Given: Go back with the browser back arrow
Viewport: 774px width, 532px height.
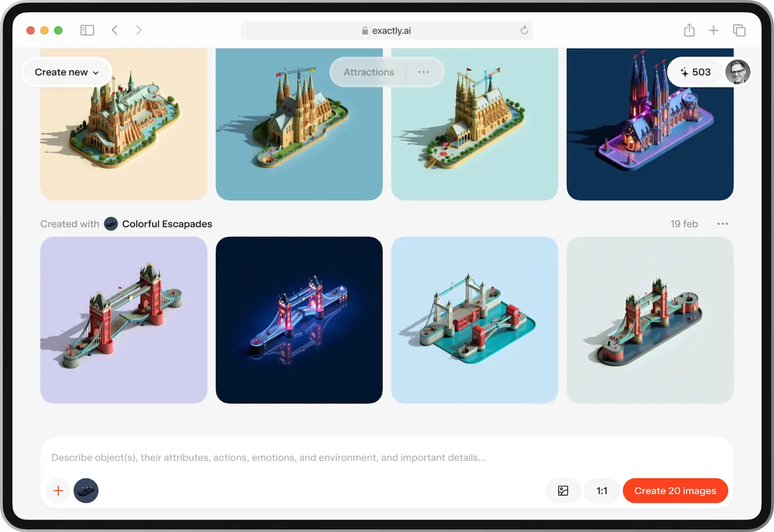Looking at the screenshot, I should click(115, 30).
